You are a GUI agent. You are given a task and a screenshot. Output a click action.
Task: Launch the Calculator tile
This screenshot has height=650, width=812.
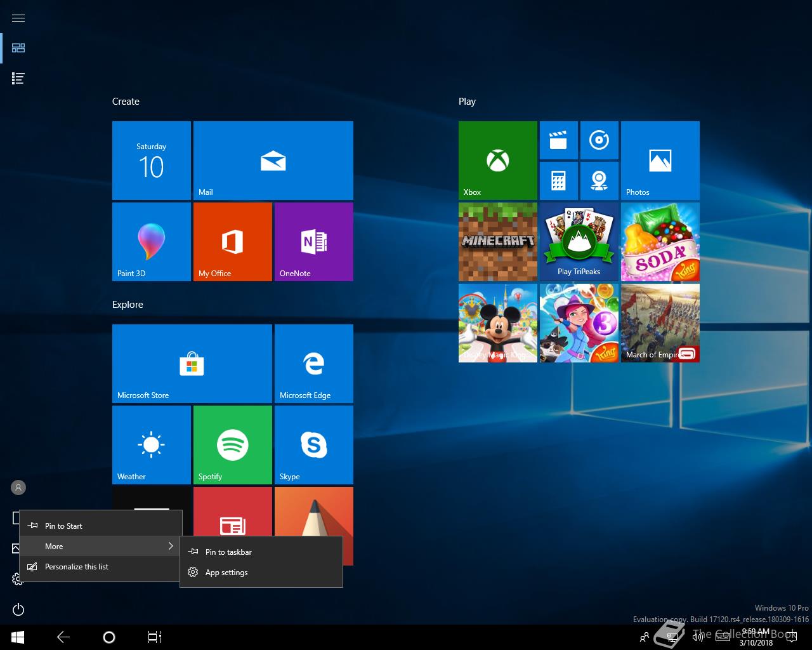click(559, 181)
